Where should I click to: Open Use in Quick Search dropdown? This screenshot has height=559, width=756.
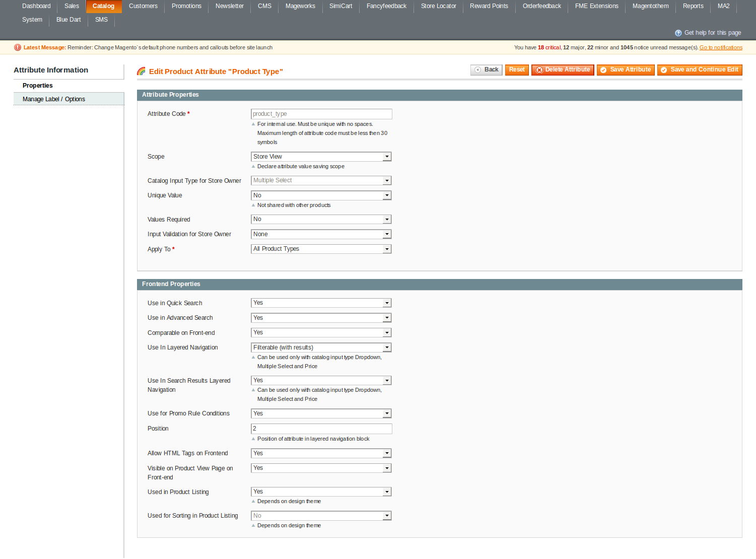tap(321, 303)
